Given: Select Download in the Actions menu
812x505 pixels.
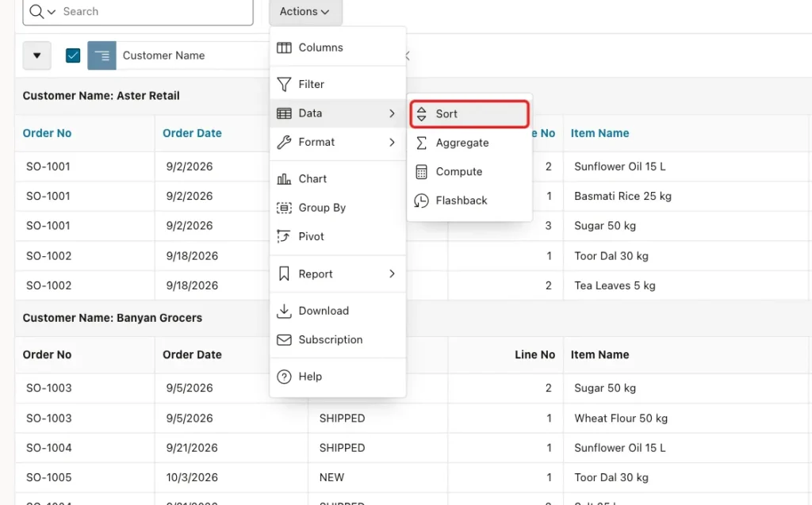Looking at the screenshot, I should (338, 311).
